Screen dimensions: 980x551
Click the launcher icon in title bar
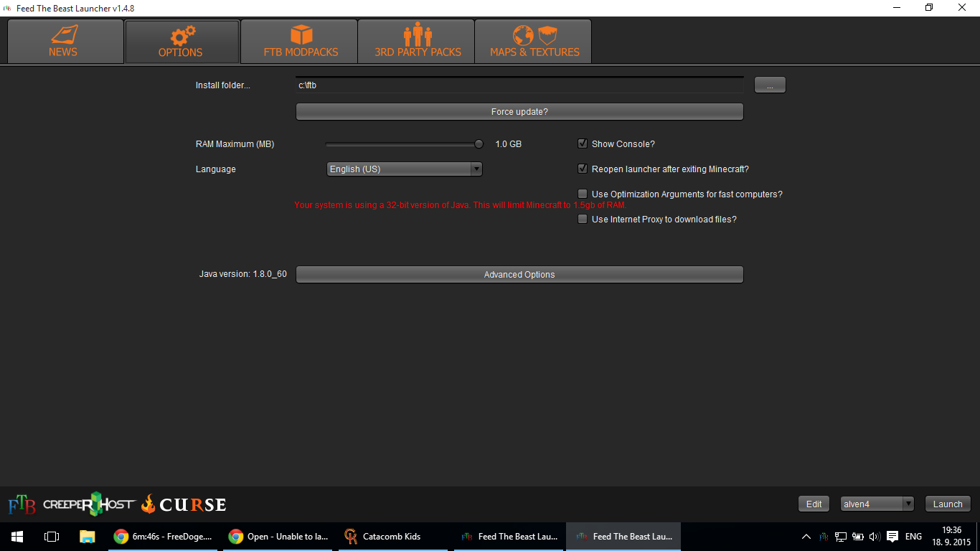coord(9,8)
